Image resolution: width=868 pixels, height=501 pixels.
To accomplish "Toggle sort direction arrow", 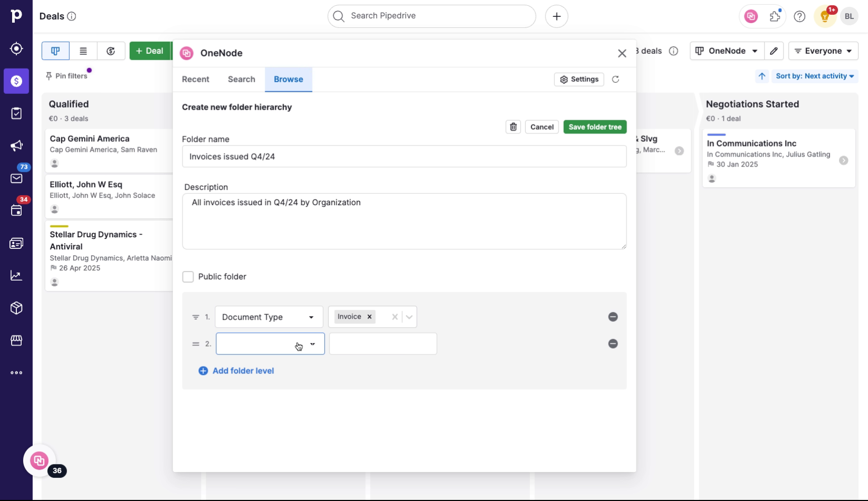I will (762, 76).
